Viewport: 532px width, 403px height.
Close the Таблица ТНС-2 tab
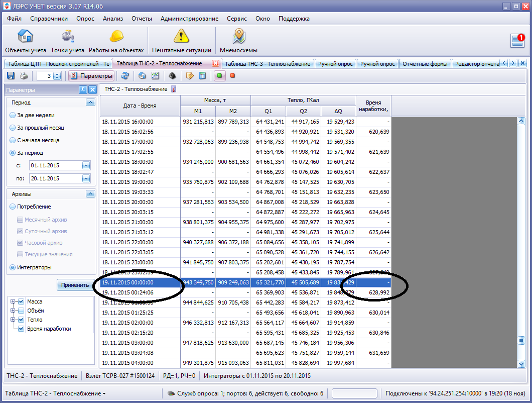[215, 63]
